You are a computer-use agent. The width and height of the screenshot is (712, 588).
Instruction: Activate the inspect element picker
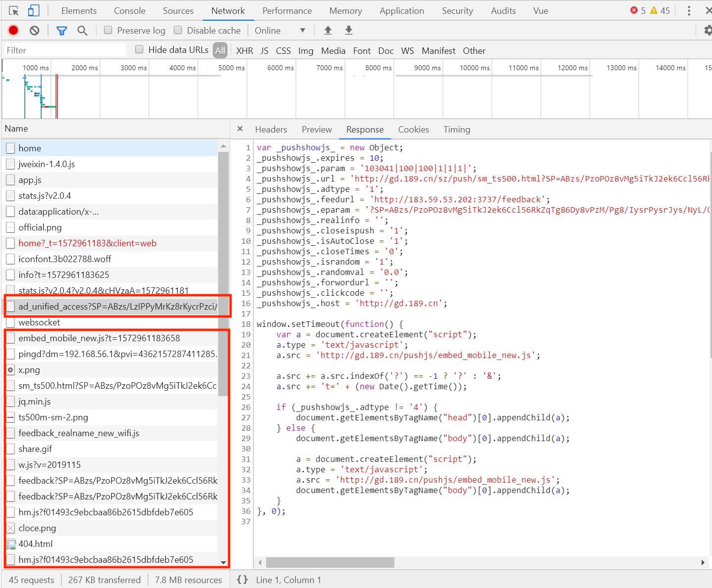point(13,10)
